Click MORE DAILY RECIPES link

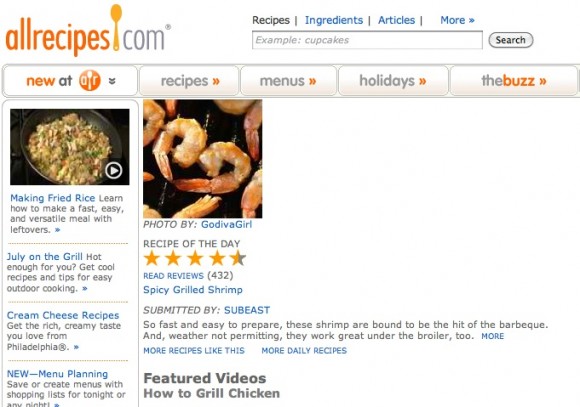304,350
